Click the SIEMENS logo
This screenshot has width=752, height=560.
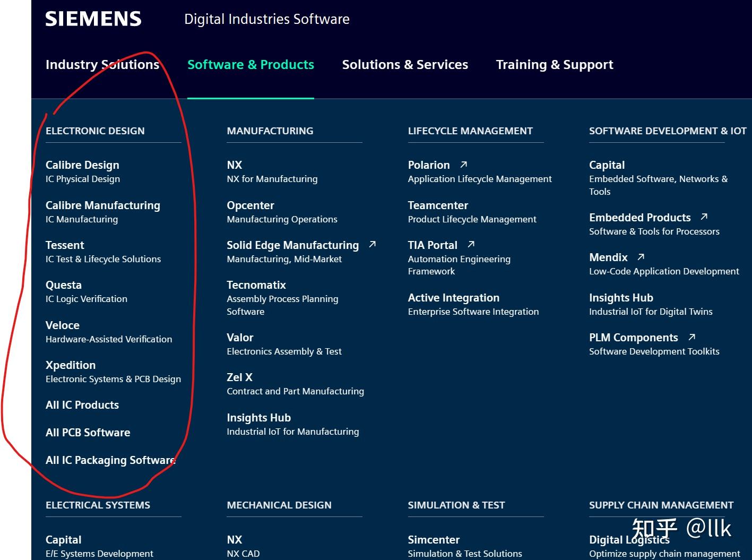(93, 19)
